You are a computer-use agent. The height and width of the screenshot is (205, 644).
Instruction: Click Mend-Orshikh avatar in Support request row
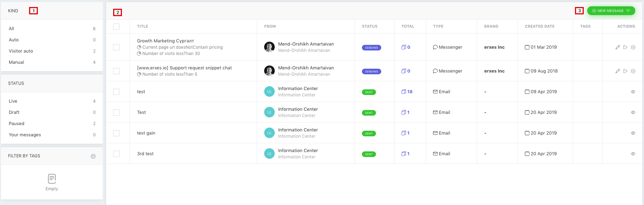point(269,71)
